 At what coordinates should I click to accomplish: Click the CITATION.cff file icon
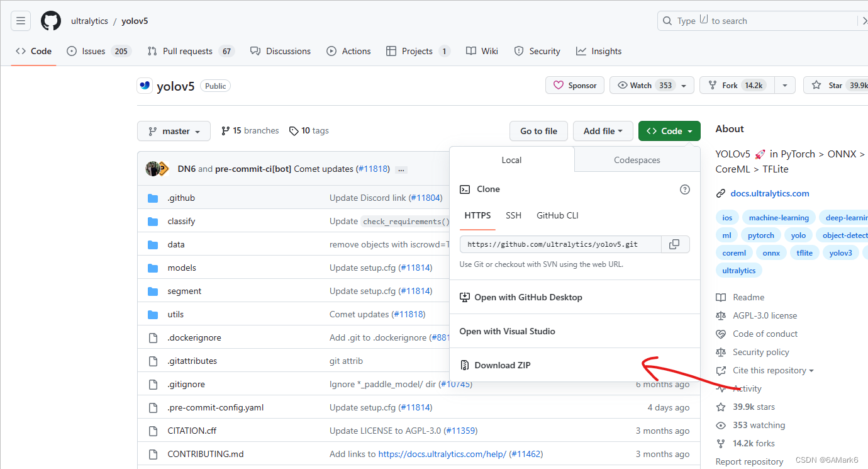click(153, 431)
